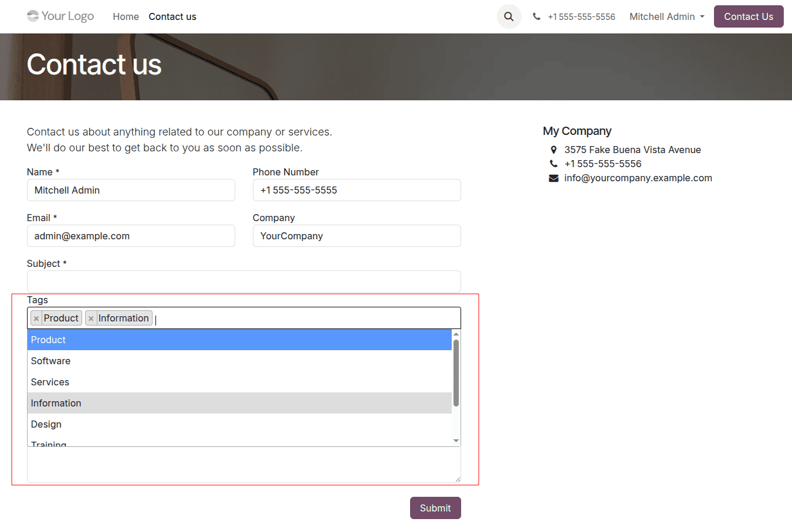Viewport: 792px width, 532px height.
Task: Click the Your Logo image
Action: tap(60, 16)
